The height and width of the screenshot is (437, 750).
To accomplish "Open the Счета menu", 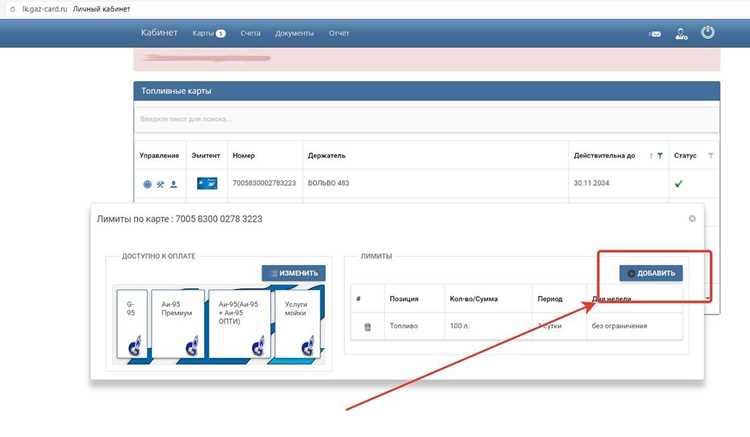I will point(250,33).
